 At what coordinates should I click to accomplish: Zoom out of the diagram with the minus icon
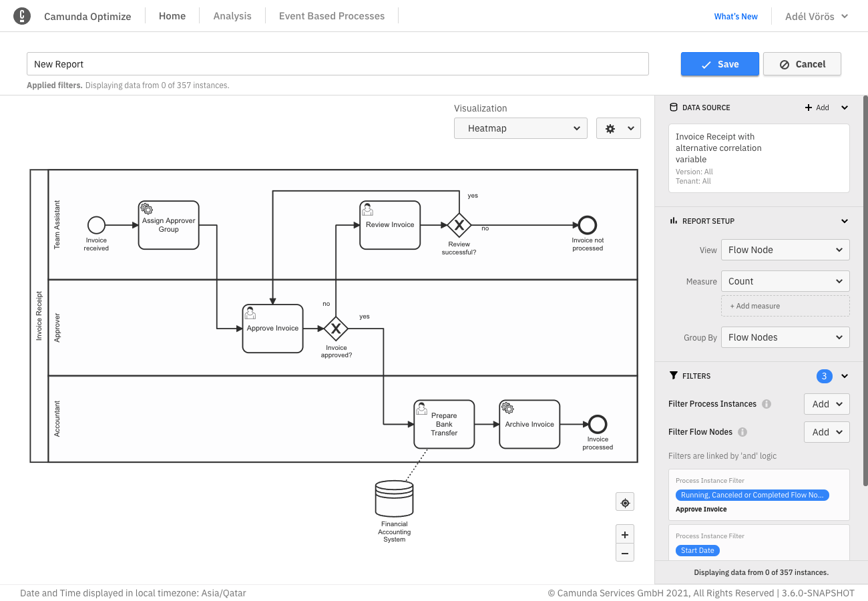click(x=624, y=553)
